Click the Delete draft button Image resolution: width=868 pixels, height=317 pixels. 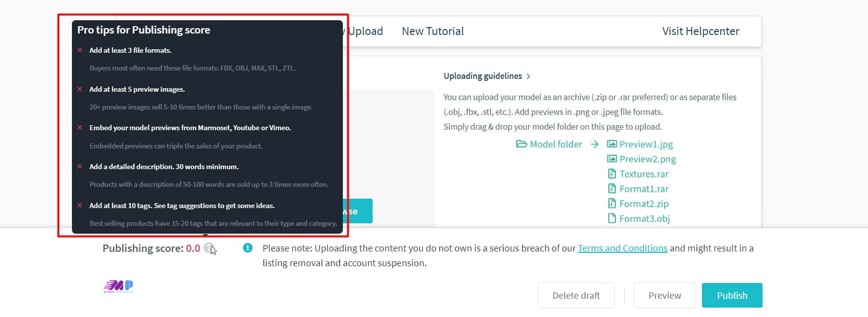coord(576,295)
